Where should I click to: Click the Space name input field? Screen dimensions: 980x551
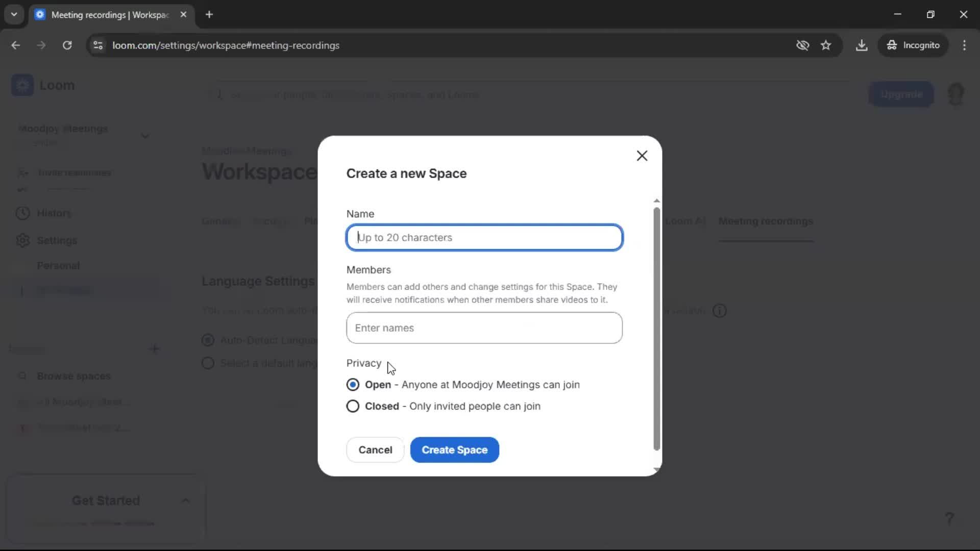[x=484, y=237]
